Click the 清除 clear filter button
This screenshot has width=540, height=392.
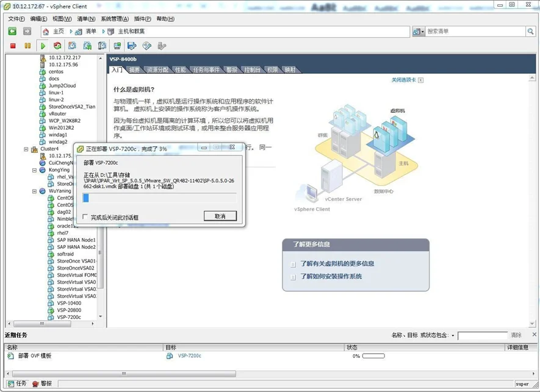516,335
